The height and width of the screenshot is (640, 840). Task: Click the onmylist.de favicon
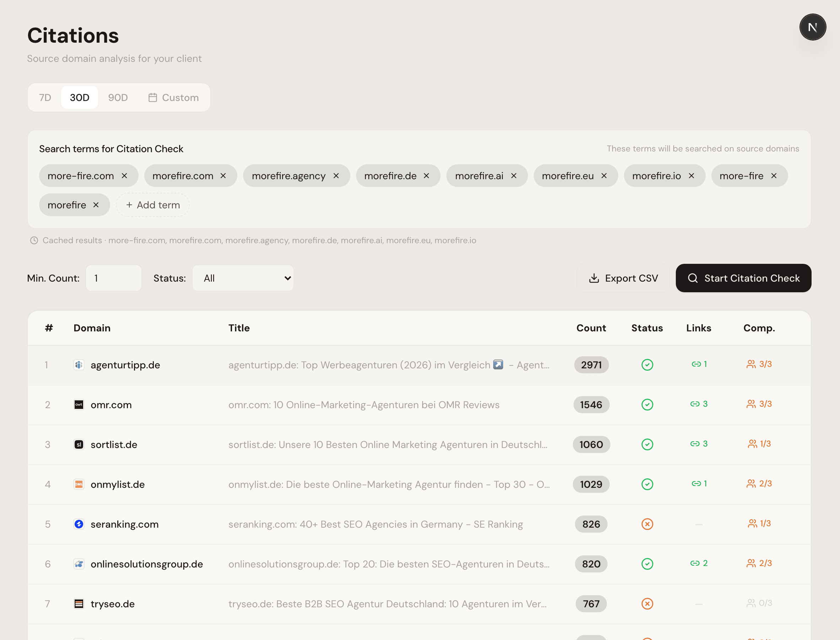tap(79, 484)
